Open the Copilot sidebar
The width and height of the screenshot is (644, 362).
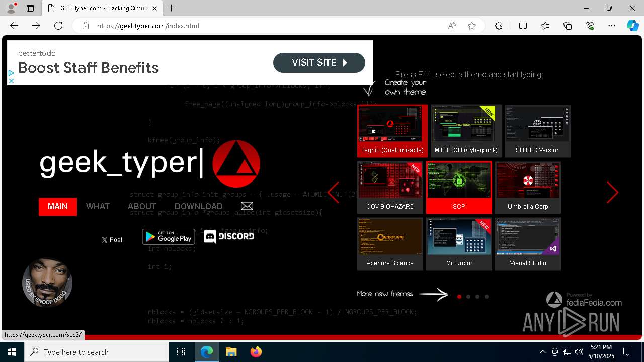coord(632,26)
